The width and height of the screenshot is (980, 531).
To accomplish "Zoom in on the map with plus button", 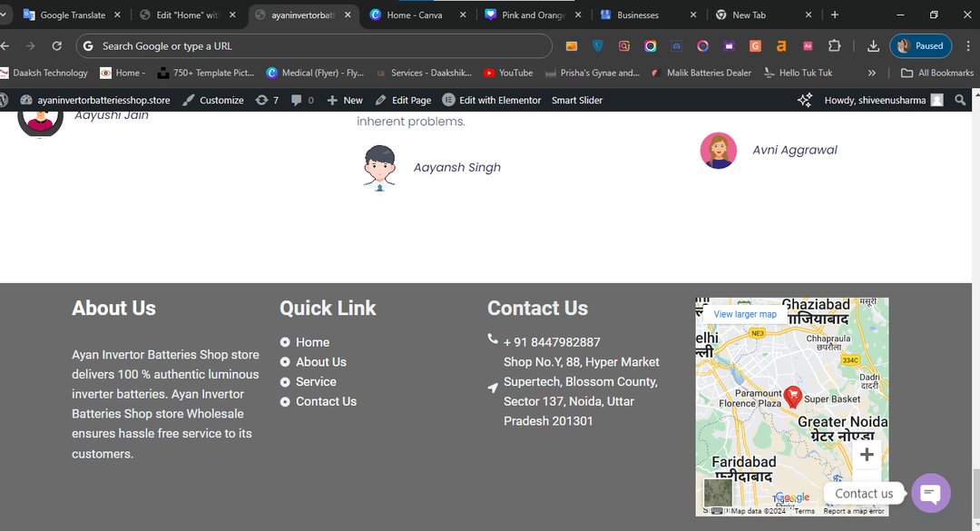I will (x=867, y=454).
